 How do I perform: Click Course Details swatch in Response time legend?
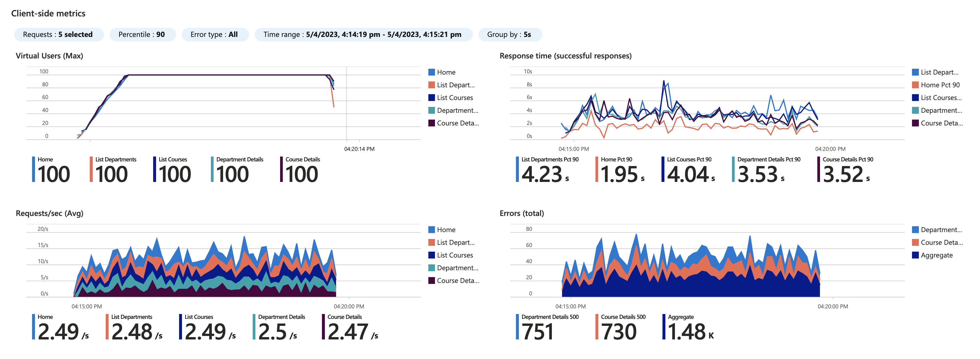915,123
